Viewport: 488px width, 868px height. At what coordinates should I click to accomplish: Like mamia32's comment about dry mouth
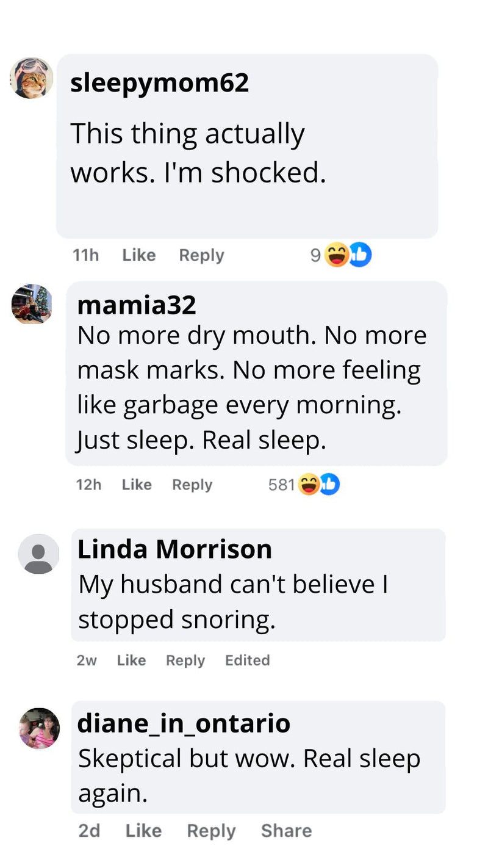(137, 485)
